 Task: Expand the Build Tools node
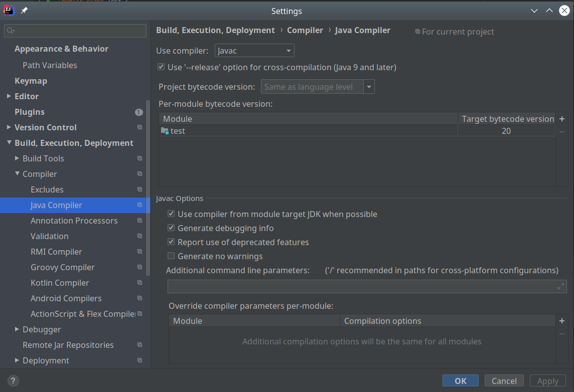click(x=17, y=158)
